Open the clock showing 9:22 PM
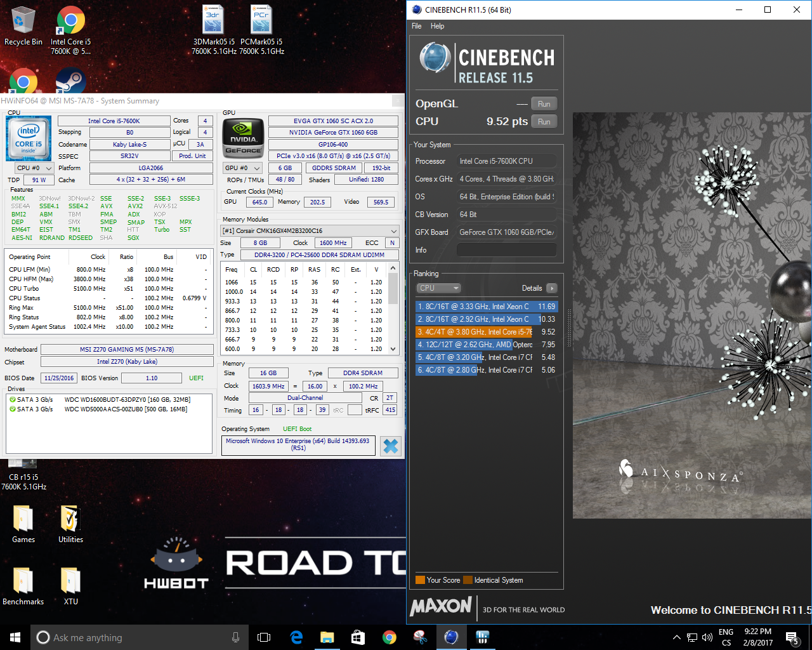812x650 pixels. (x=758, y=637)
